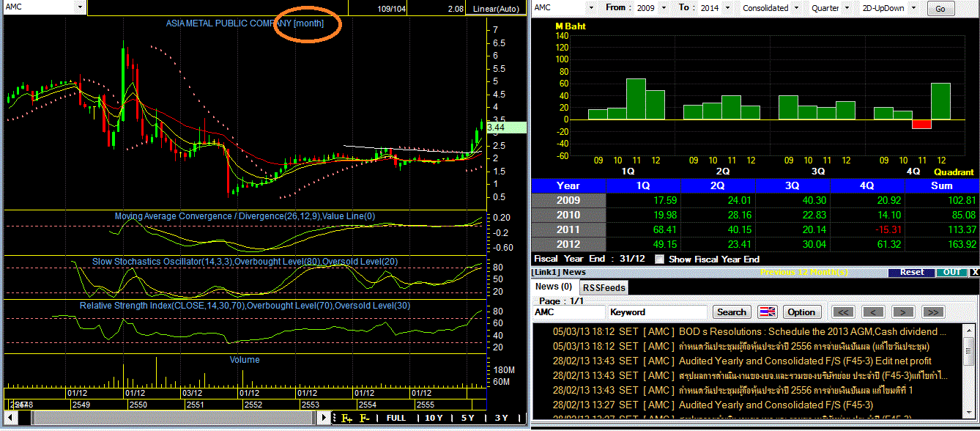Image resolution: width=980 pixels, height=431 pixels.
Task: Select the 5 Y chart range
Action: tap(467, 418)
